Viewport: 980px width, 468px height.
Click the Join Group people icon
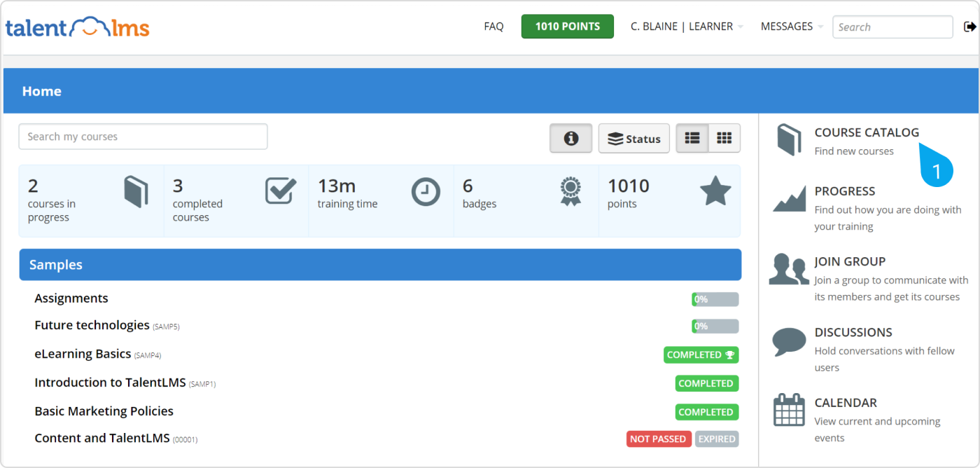click(x=789, y=270)
